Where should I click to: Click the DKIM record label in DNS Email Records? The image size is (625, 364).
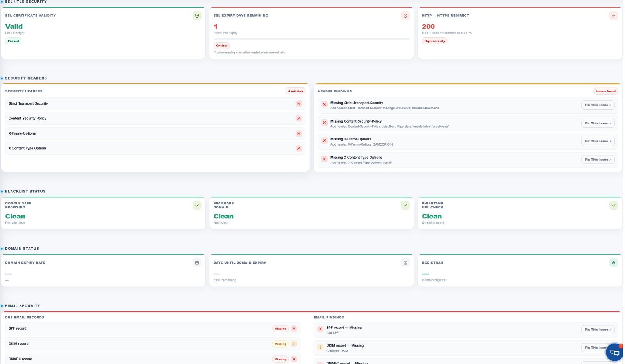[x=18, y=344]
